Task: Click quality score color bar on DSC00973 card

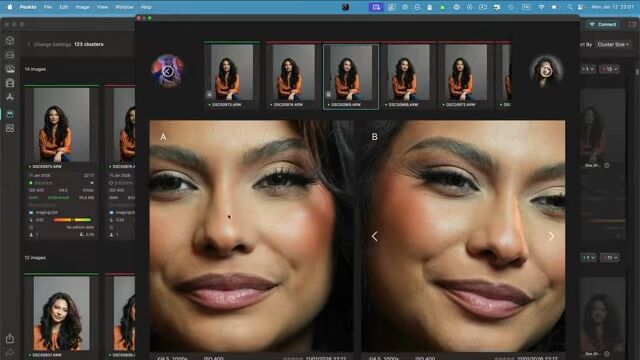Action: tap(72, 220)
